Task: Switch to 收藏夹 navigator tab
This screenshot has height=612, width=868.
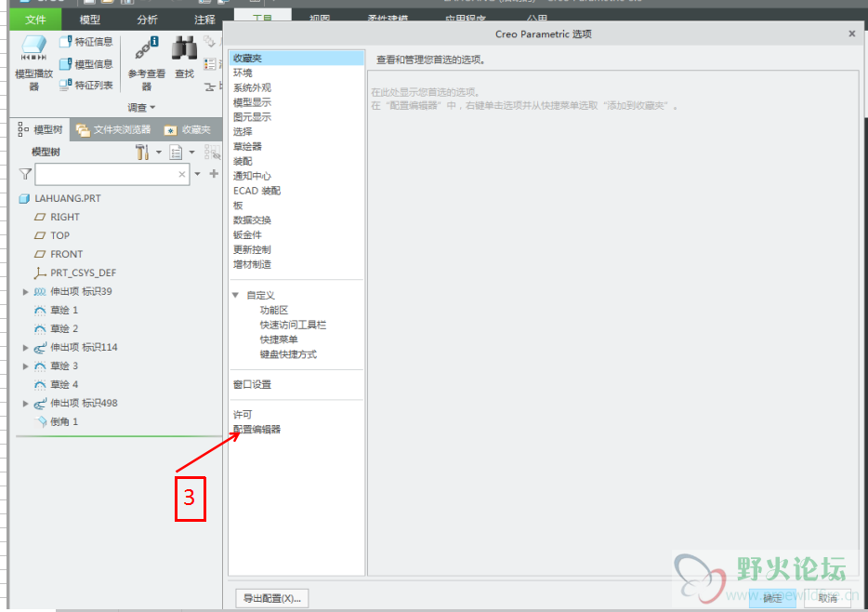Action: [x=189, y=129]
